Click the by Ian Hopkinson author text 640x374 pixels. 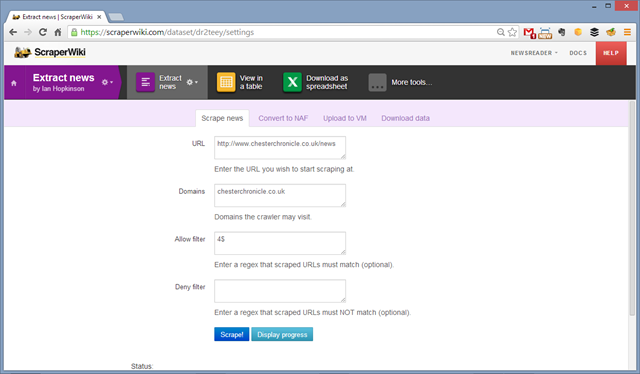[58, 89]
